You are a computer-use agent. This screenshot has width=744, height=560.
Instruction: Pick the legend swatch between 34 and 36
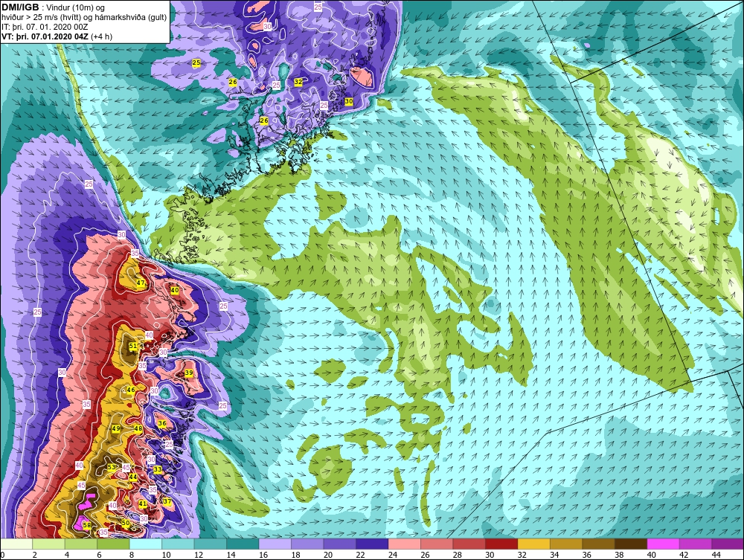pyautogui.click(x=566, y=544)
